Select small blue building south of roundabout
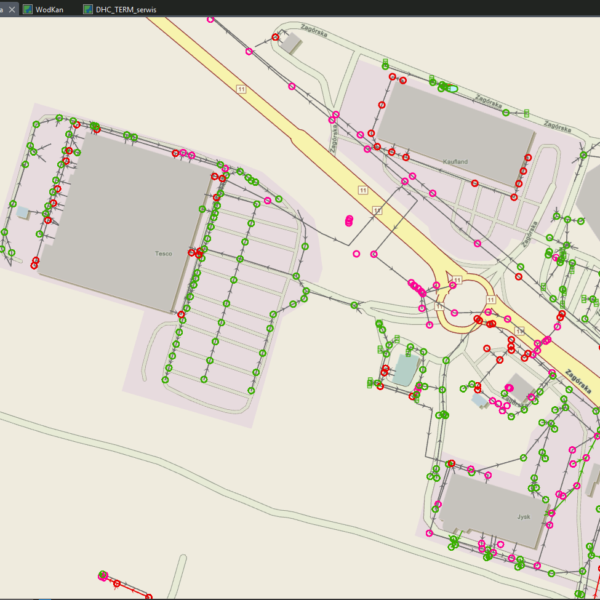The height and width of the screenshot is (600, 600). 481,400
